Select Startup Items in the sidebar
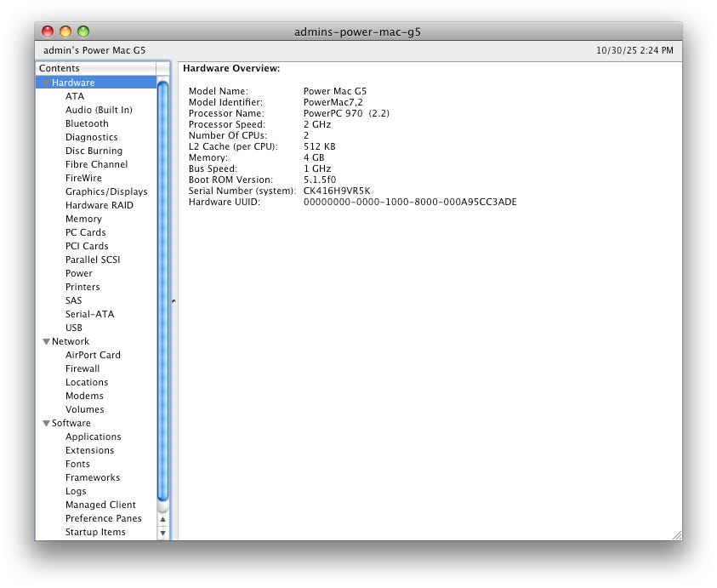Viewport: 717px width, 588px height. 95,532
